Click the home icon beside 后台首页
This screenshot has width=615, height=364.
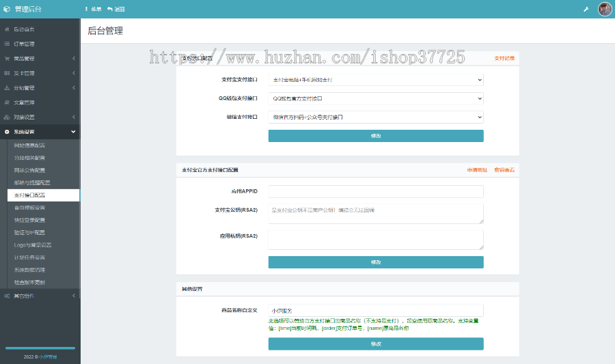point(7,29)
